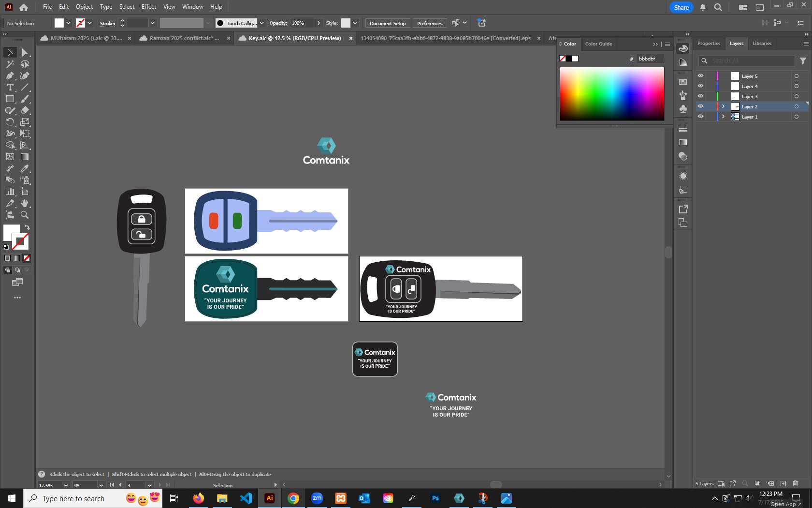The width and height of the screenshot is (812, 508).
Task: Select the Hand tool
Action: (x=25, y=203)
